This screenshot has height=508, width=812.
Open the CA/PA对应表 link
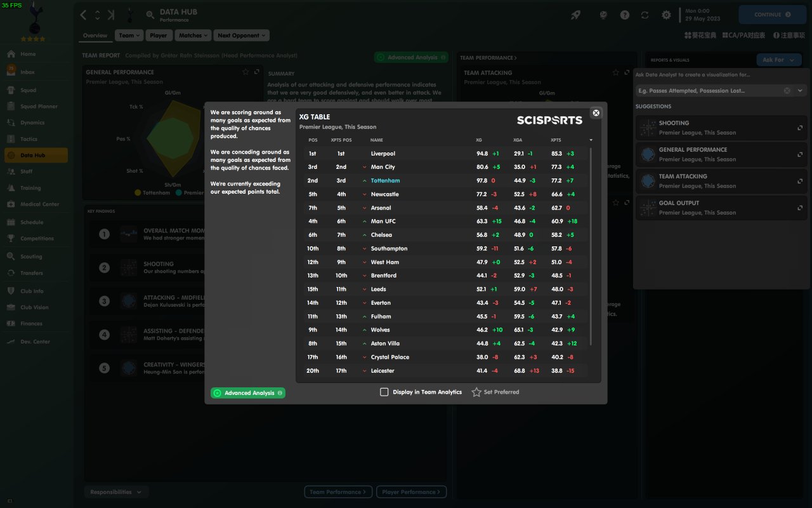point(743,36)
